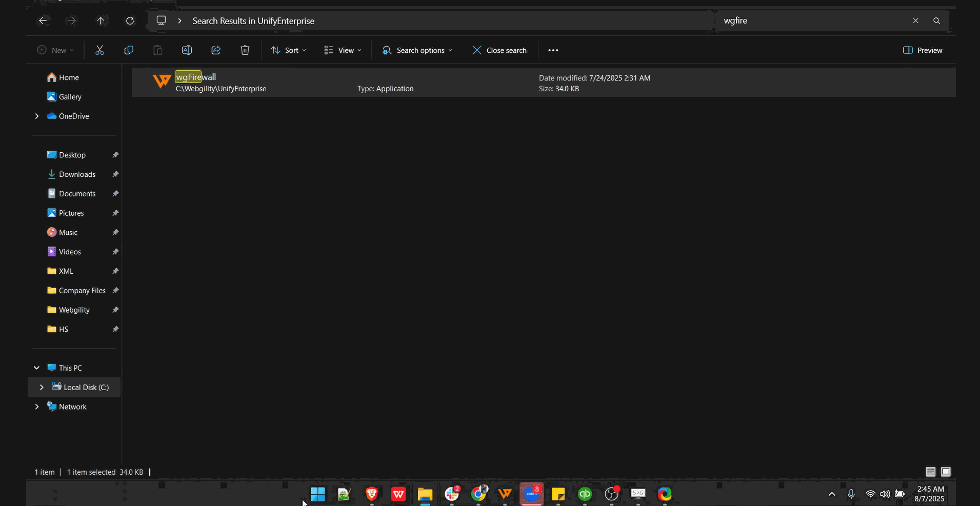980x506 pixels.
Task: Click the Cut scissors icon
Action: coord(99,50)
